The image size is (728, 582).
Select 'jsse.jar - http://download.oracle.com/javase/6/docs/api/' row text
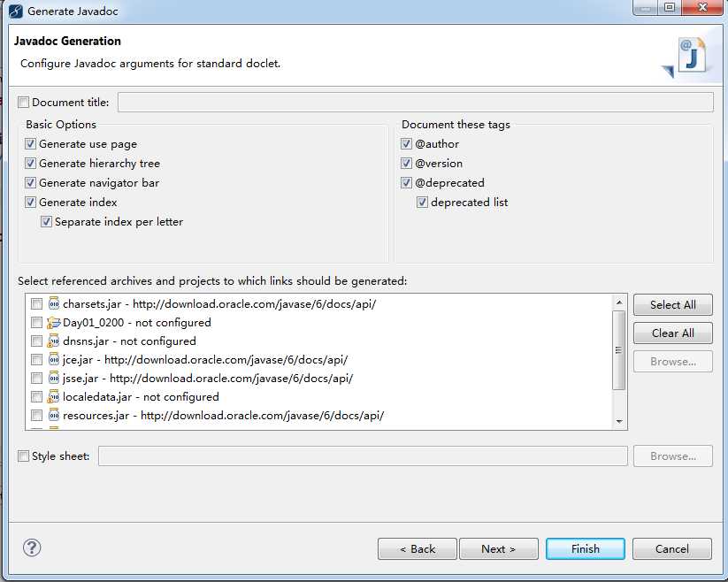click(208, 379)
